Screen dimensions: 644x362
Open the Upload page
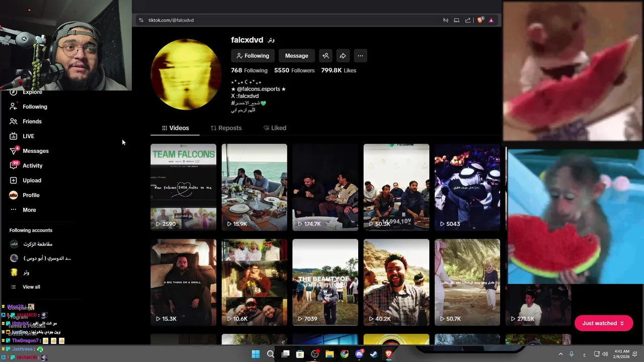25,180
